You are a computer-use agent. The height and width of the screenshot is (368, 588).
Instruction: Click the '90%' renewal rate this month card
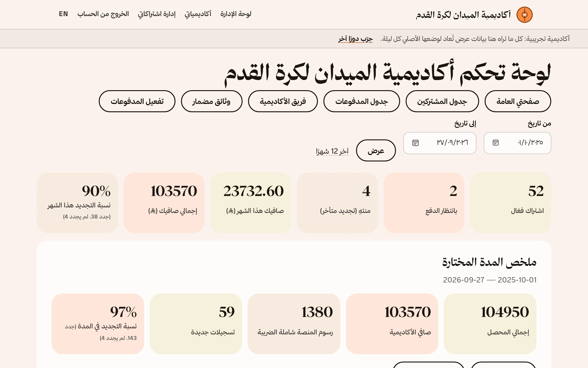click(x=77, y=203)
